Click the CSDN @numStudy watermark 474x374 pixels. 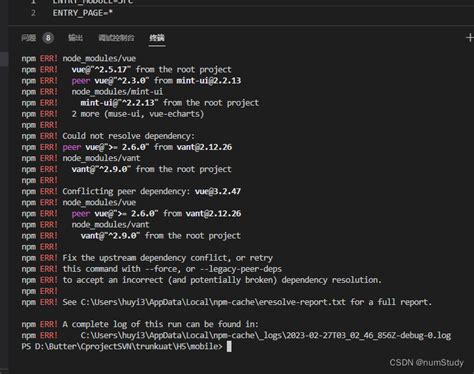[x=426, y=363]
